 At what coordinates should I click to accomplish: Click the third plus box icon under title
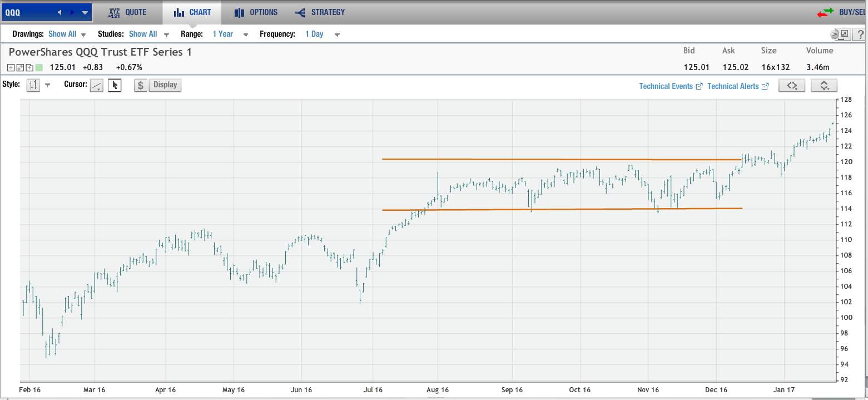(x=29, y=68)
